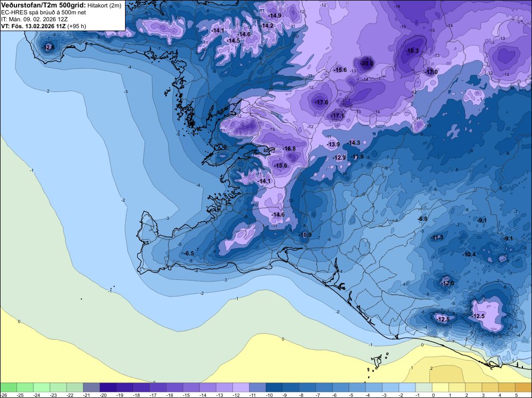Click the -14.2 temperature label
Viewport: 532px width, 398px height.
[267, 26]
